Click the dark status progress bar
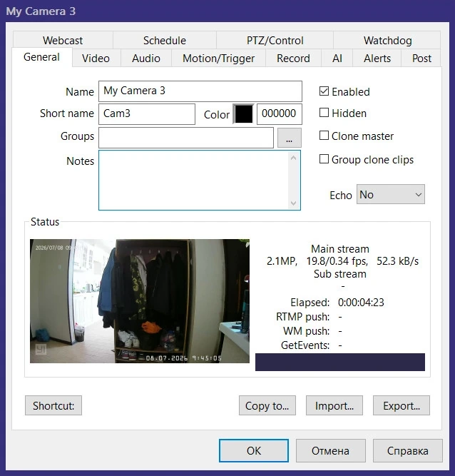The height and width of the screenshot is (476, 455). coord(340,362)
